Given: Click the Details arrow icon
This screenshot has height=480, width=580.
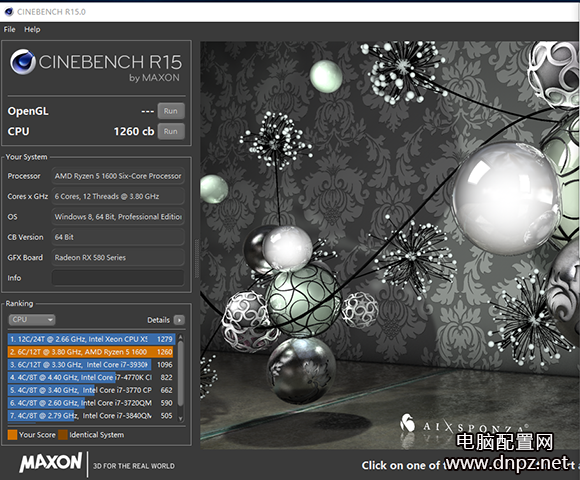Looking at the screenshot, I should 179,320.
